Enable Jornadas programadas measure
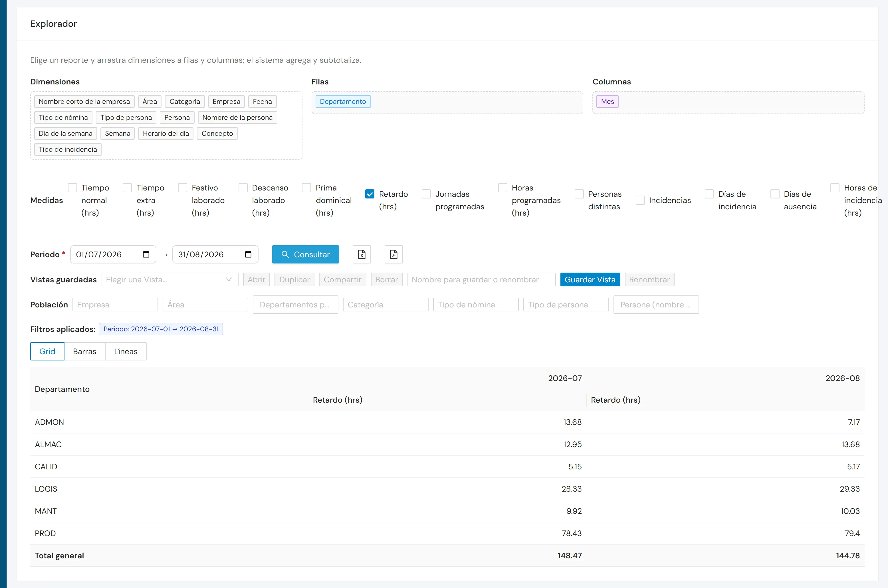 426,194
